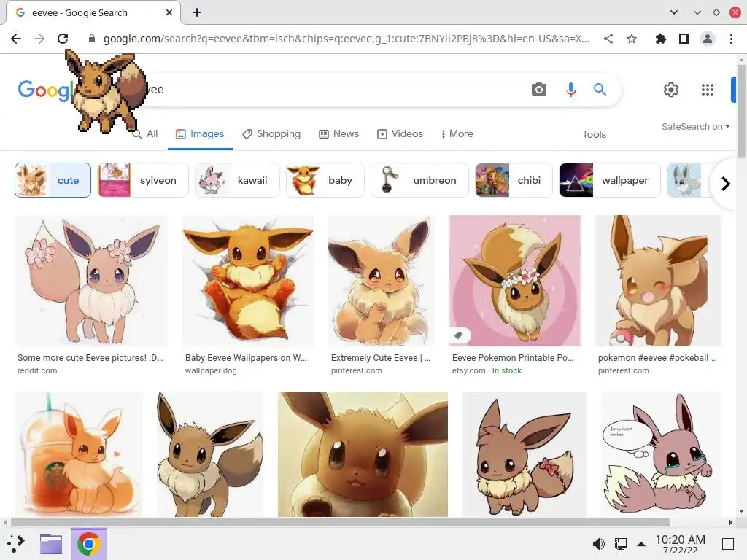
Task: Open the "pokemon #eevee #pokeball" link
Action: [657, 357]
